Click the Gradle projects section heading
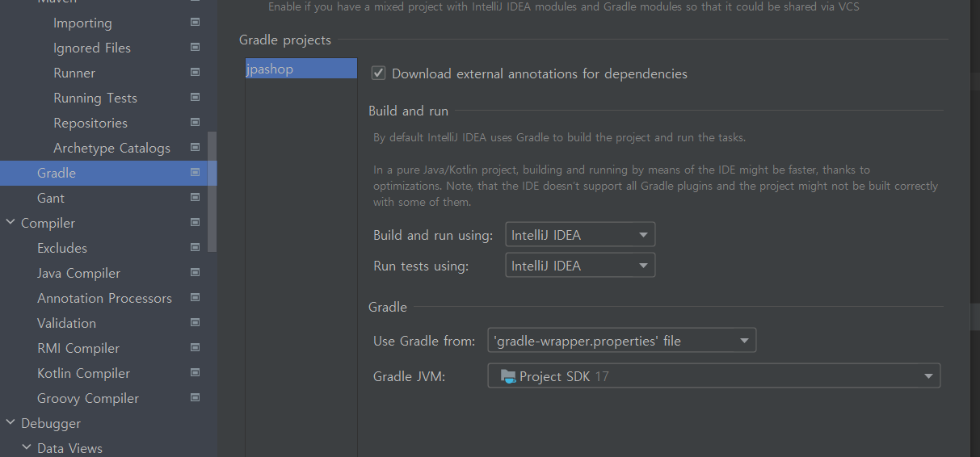 click(x=285, y=40)
